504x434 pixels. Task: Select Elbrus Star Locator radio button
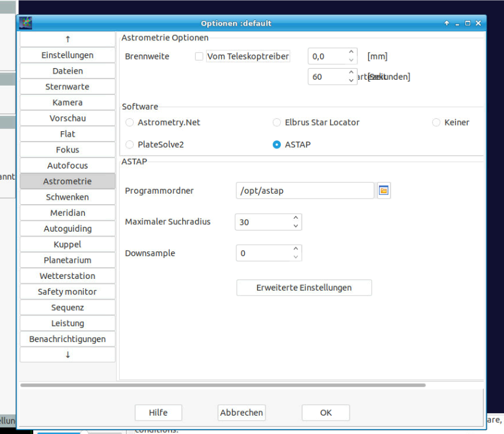pyautogui.click(x=277, y=123)
